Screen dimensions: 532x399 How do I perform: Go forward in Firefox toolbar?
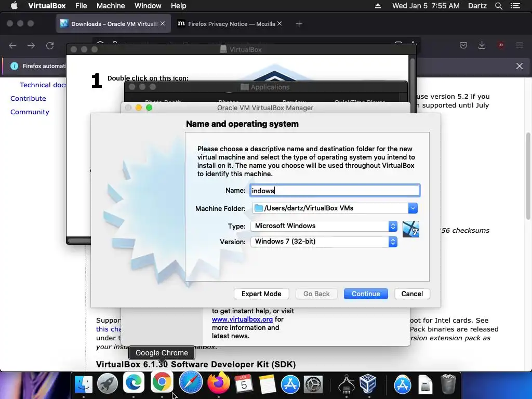coord(31,46)
